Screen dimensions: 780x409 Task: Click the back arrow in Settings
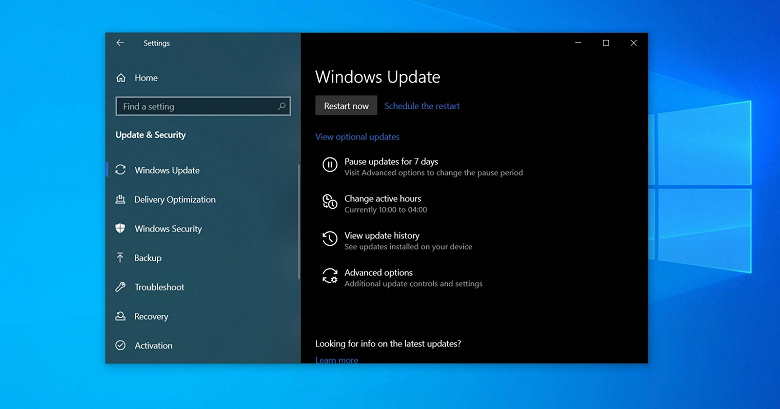(x=120, y=43)
